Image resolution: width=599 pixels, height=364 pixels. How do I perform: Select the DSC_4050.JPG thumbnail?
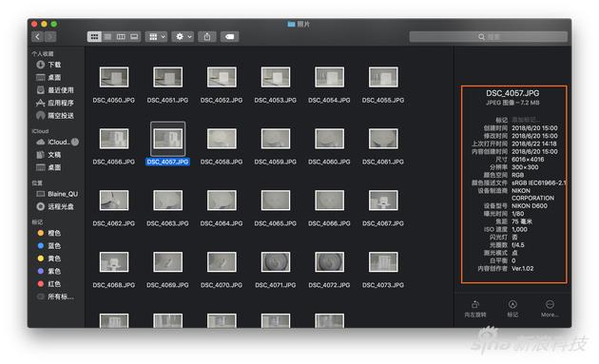[114, 77]
